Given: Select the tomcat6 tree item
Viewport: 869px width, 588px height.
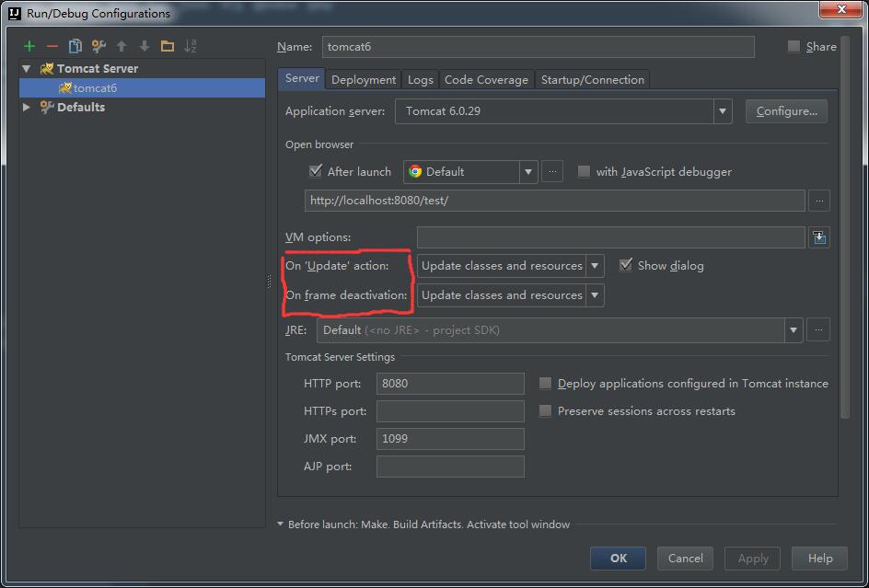Looking at the screenshot, I should [142, 88].
